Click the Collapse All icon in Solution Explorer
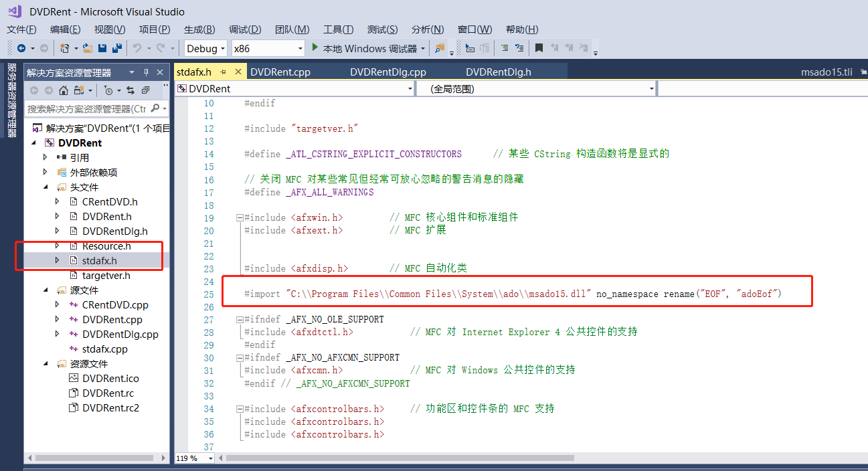 [145, 90]
